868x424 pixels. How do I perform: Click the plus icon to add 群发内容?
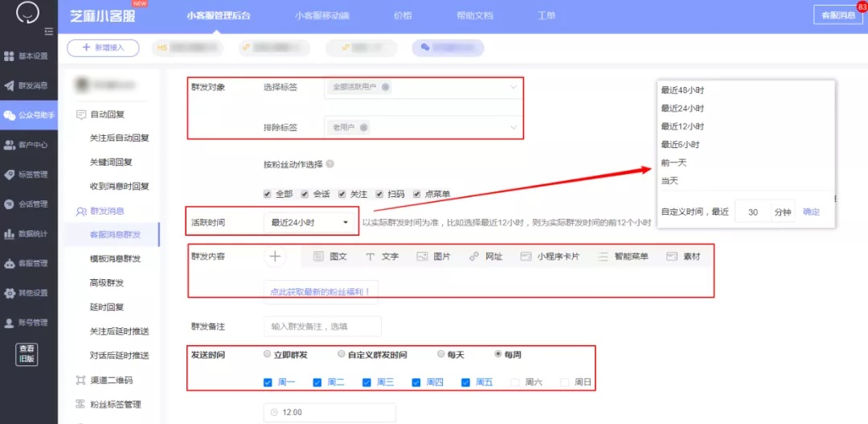(276, 257)
